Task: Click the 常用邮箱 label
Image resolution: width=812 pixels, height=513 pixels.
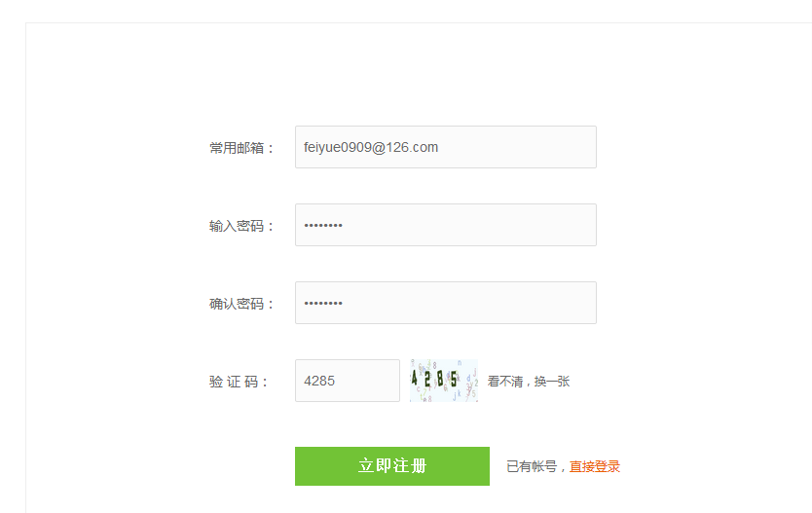Action: (241, 148)
